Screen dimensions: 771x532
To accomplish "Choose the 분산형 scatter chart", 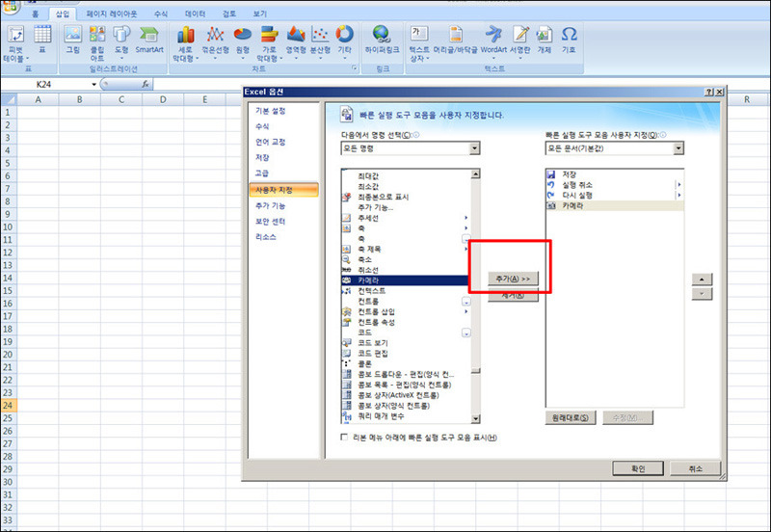I will click(320, 42).
